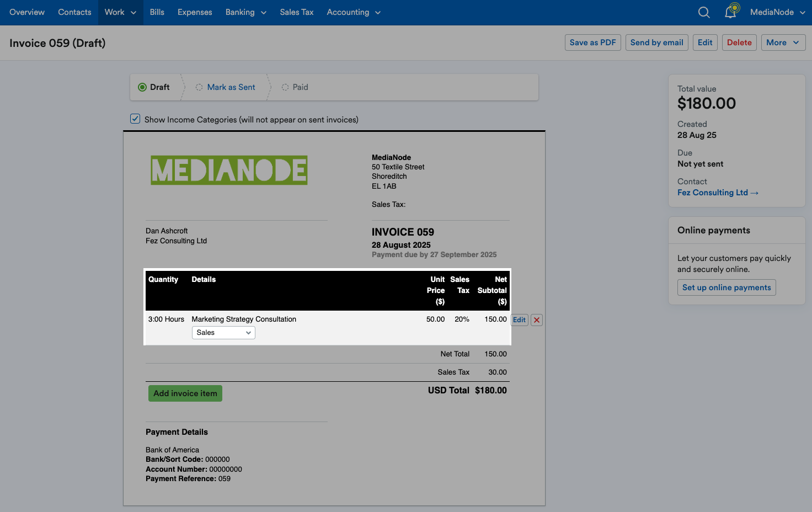
Task: Click the 'USD Total $180.00' text
Action: point(467,391)
